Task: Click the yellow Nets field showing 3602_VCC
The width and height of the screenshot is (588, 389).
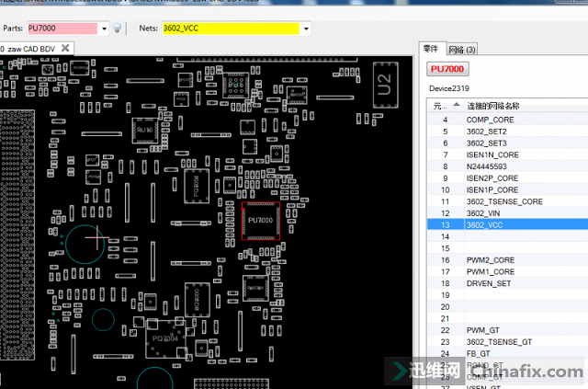Action: (x=229, y=29)
